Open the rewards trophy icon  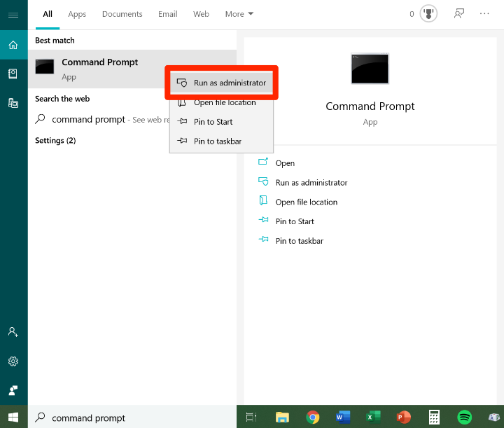[x=428, y=14]
